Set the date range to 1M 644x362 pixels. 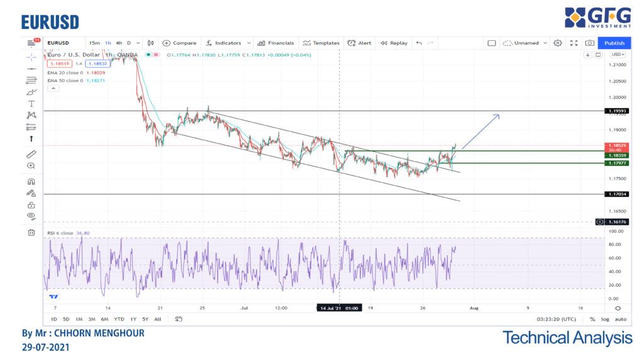(x=79, y=319)
